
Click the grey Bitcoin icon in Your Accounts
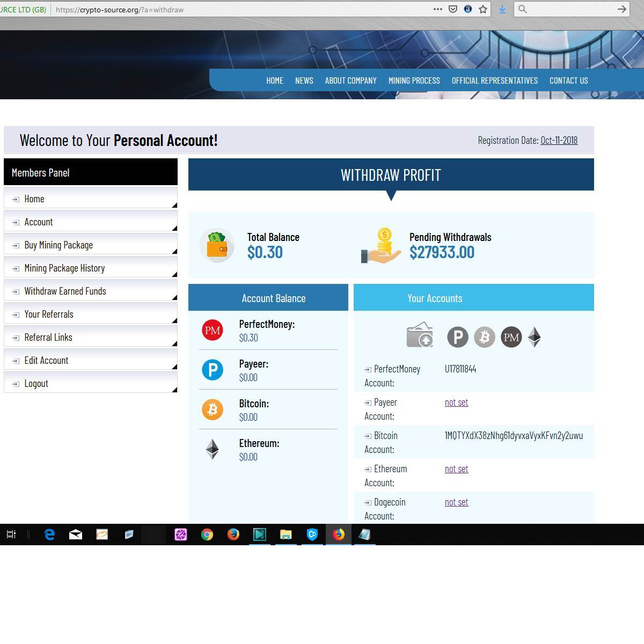pos(485,337)
